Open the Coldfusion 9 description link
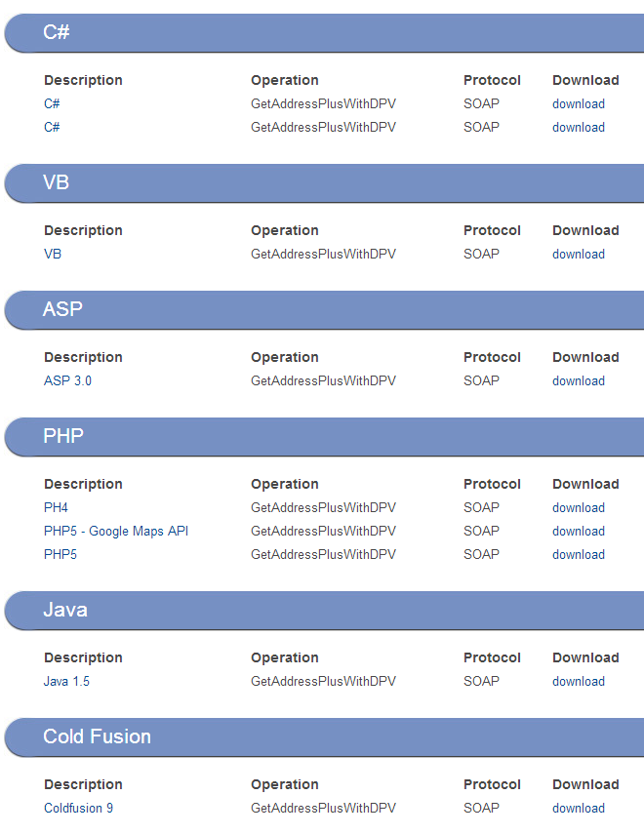 (x=78, y=808)
